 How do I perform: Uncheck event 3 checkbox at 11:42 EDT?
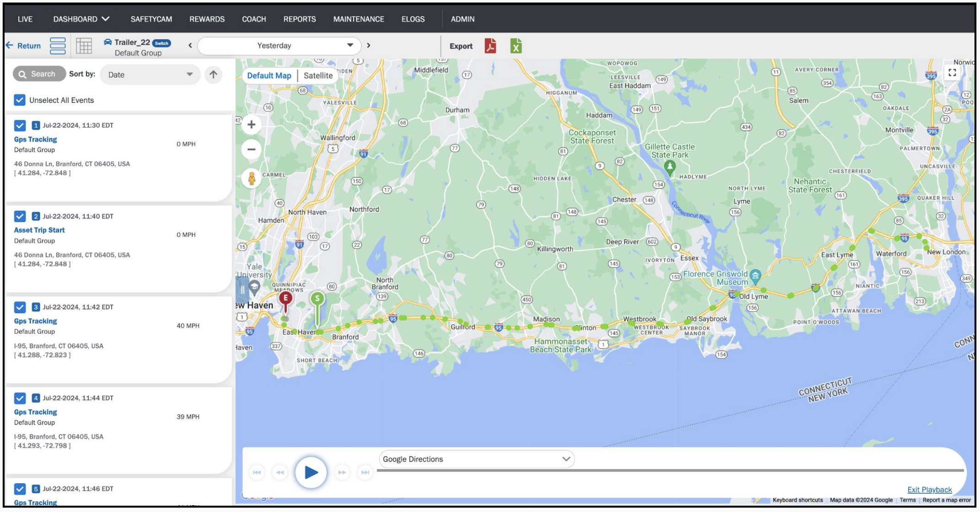(20, 307)
